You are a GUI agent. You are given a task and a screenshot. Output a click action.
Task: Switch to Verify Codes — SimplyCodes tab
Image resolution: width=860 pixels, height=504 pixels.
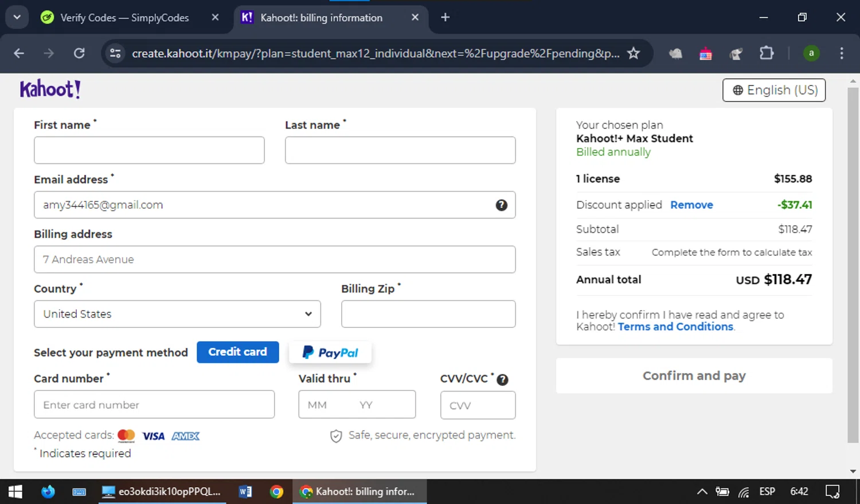124,18
